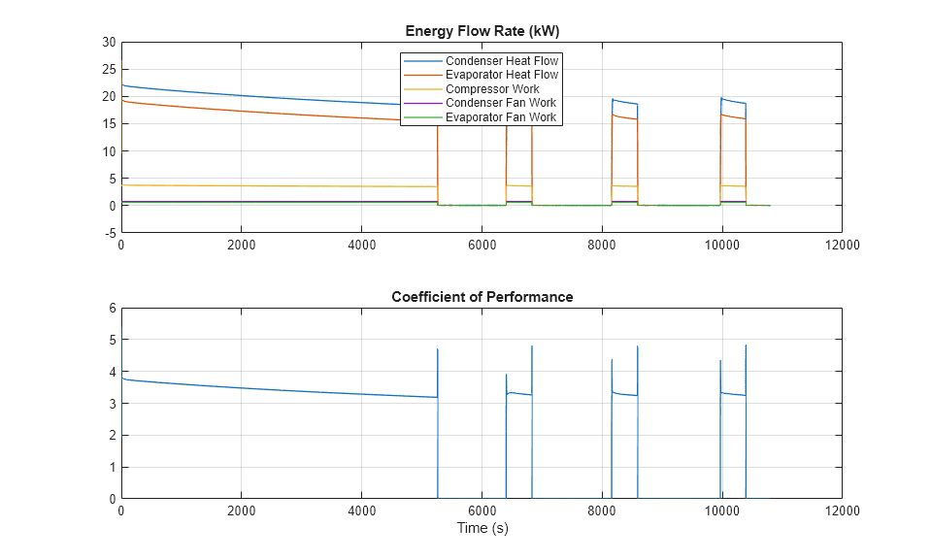Click green Evaporator Fan Work legend line
The height and width of the screenshot is (560, 931).
[x=423, y=117]
